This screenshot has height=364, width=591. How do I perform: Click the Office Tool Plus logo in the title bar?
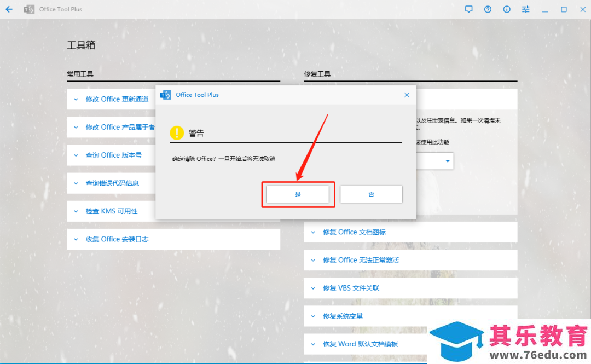[29, 9]
